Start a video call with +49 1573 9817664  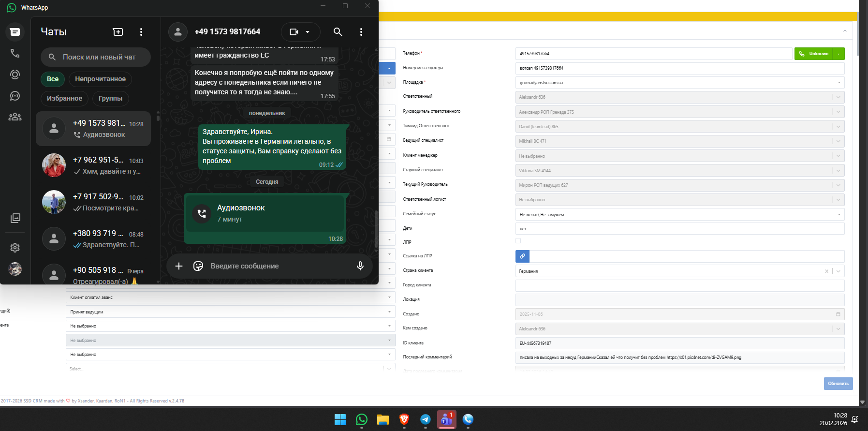294,32
